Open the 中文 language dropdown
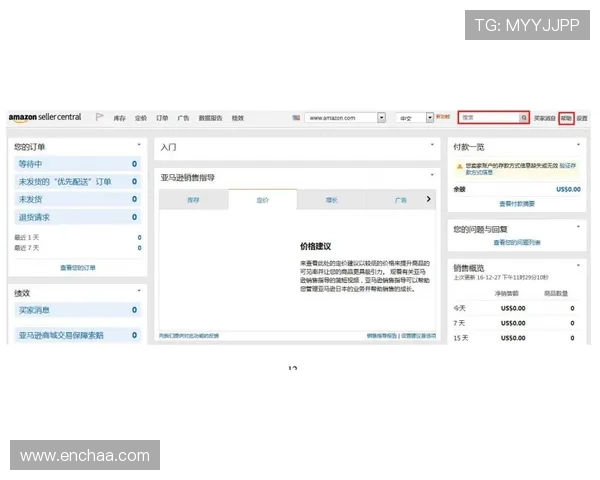The width and height of the screenshot is (600, 480). point(414,118)
